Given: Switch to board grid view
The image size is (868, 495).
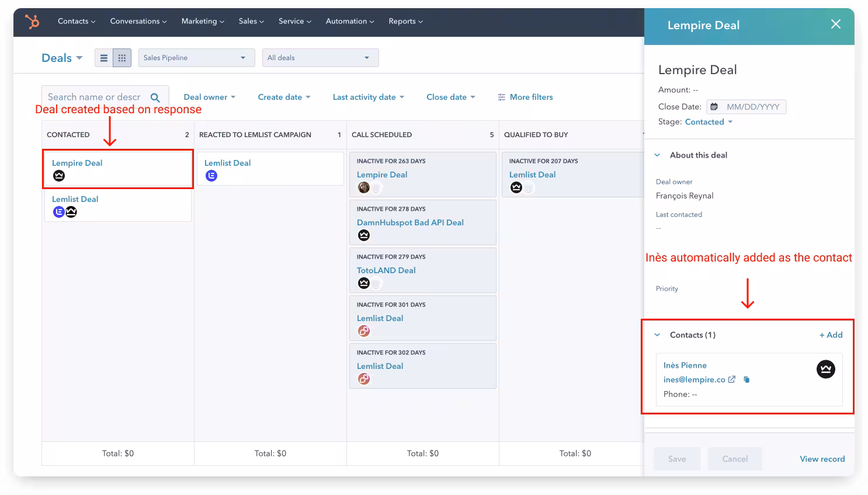Looking at the screenshot, I should (122, 58).
